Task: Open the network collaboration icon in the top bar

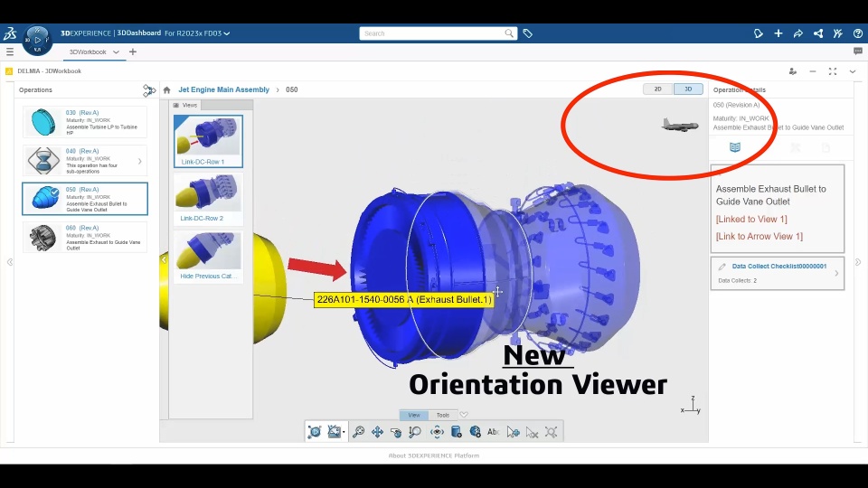Action: [818, 33]
